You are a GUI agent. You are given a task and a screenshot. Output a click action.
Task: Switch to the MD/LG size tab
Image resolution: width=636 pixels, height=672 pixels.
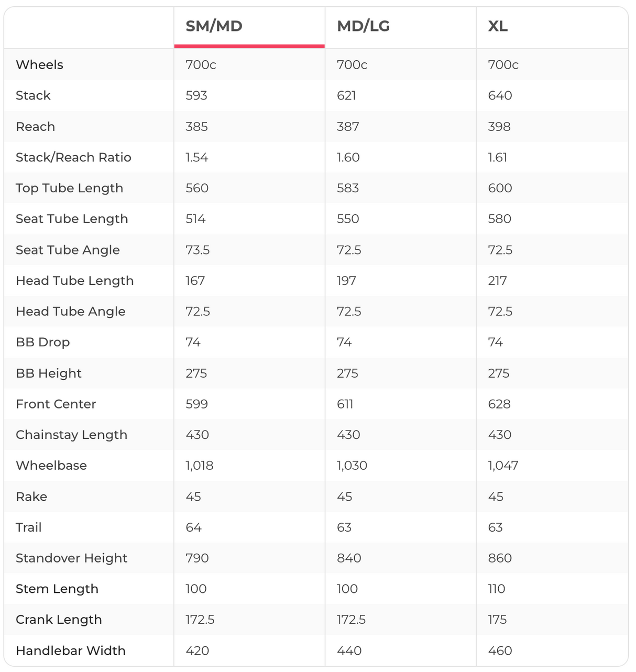[363, 26]
